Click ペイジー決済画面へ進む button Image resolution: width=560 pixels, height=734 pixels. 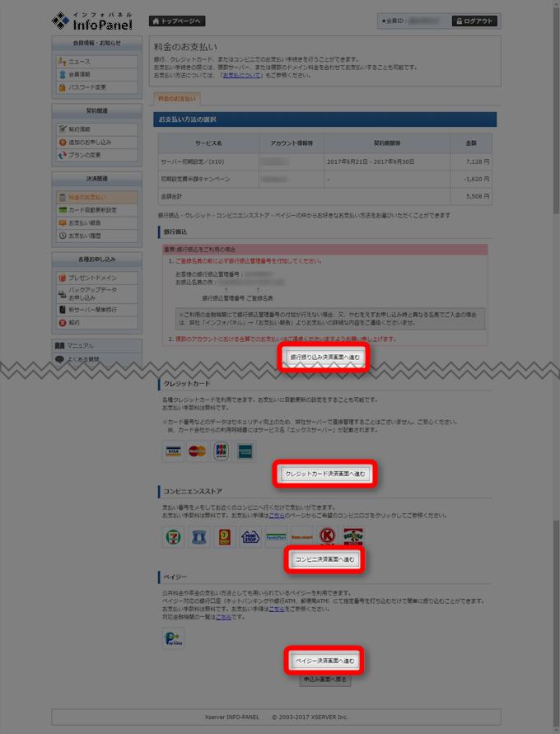click(x=324, y=661)
